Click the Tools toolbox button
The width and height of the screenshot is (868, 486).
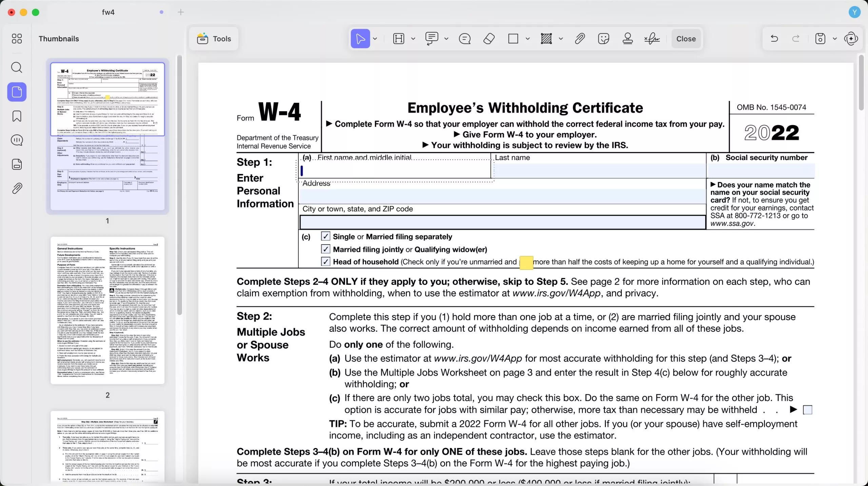click(x=214, y=39)
